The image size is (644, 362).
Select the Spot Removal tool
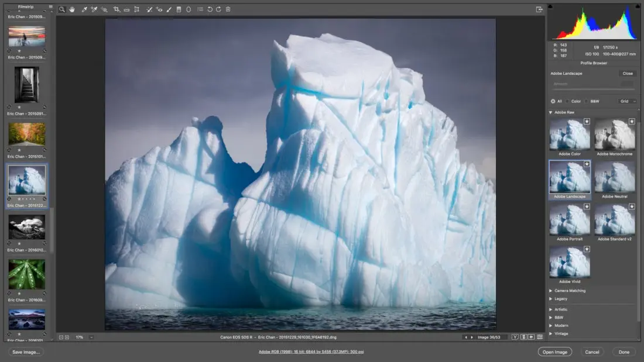click(x=148, y=9)
